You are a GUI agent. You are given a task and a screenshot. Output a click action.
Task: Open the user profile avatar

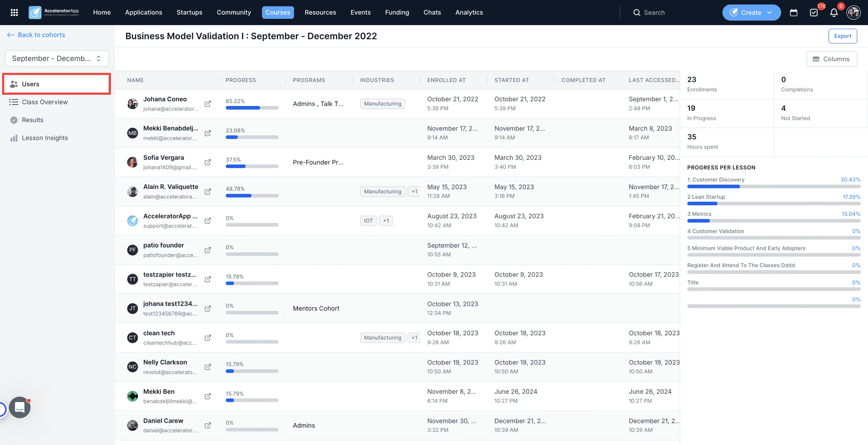pyautogui.click(x=854, y=12)
